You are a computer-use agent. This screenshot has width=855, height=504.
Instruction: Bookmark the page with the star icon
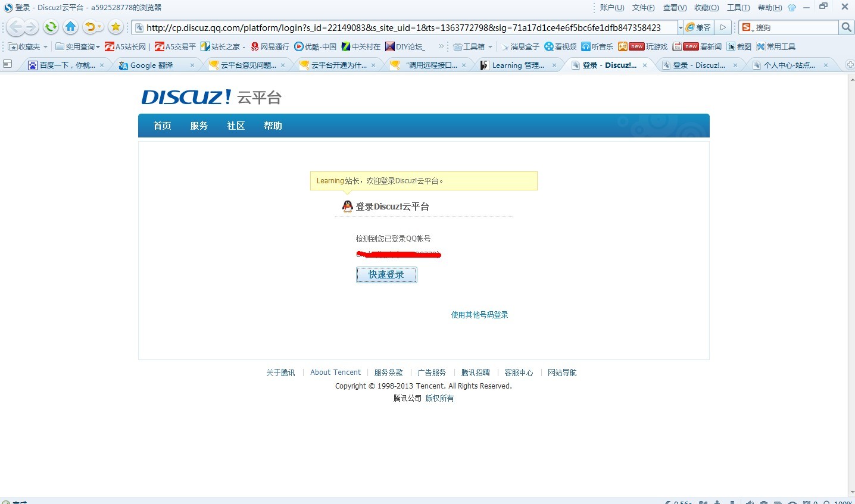pos(116,27)
